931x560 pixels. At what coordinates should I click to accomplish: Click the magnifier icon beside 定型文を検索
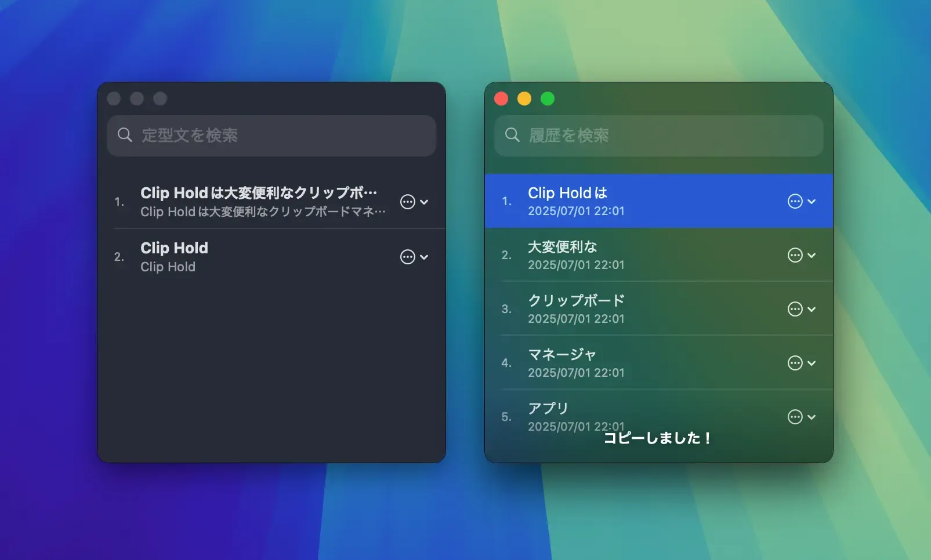pos(125,135)
